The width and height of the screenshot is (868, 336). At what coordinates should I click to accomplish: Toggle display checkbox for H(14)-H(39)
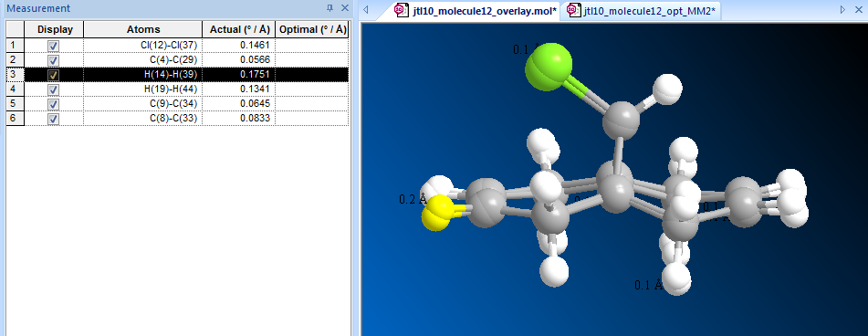[53, 75]
